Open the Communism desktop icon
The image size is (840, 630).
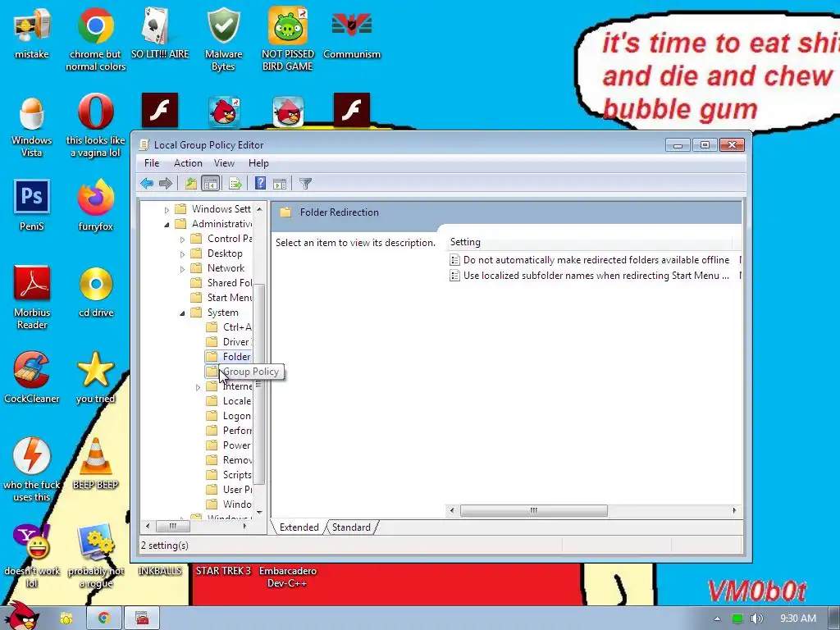(351, 33)
